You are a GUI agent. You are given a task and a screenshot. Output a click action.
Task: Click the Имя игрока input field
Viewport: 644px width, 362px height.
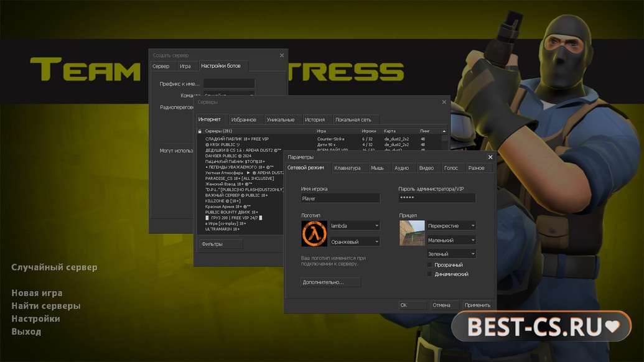340,198
